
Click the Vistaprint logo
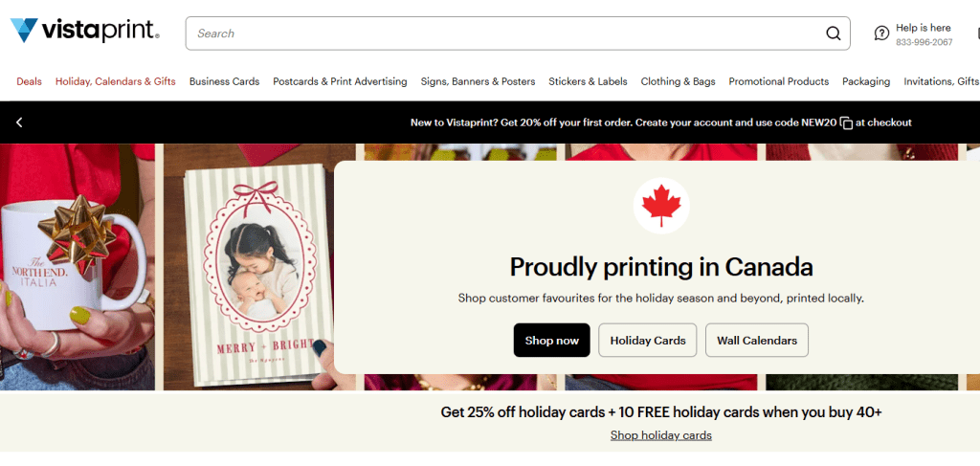click(x=84, y=32)
